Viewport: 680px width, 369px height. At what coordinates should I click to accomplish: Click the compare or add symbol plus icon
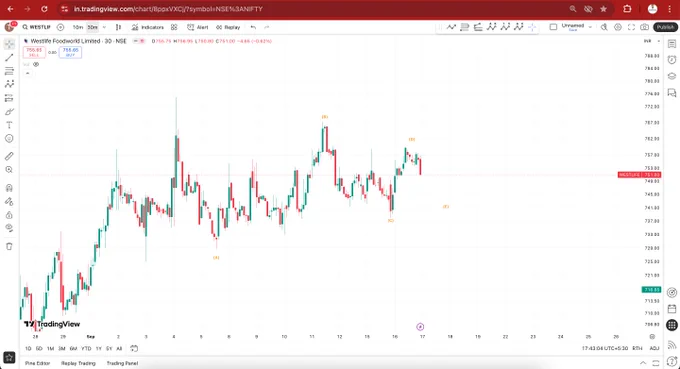(60, 27)
